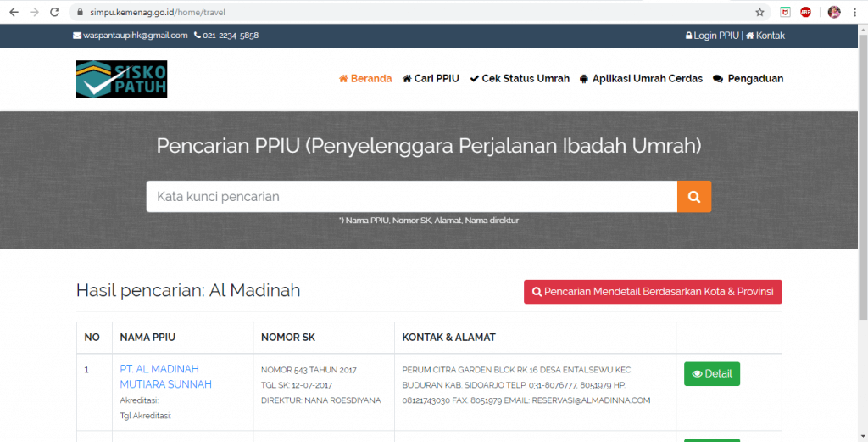Open the Kontak link in top bar
Image resolution: width=868 pixels, height=442 pixels.
pos(765,36)
